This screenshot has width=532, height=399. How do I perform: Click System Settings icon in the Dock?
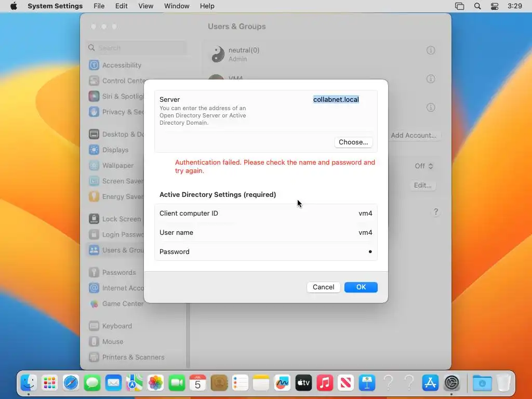tap(452, 383)
